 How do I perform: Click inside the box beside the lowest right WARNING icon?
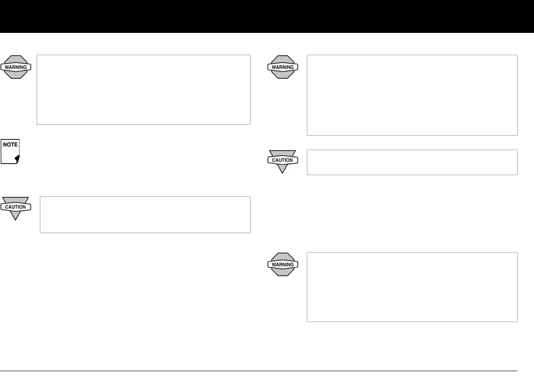[412, 287]
